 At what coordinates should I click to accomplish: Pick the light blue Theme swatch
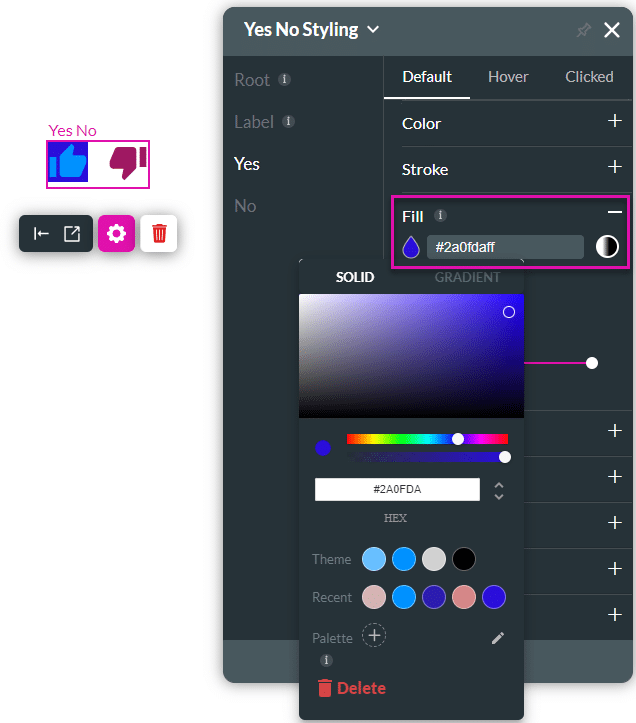pyautogui.click(x=374, y=559)
